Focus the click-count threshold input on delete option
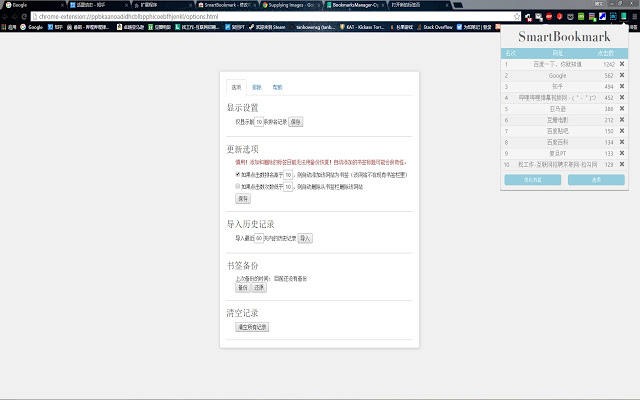640x400 pixels. (x=288, y=187)
